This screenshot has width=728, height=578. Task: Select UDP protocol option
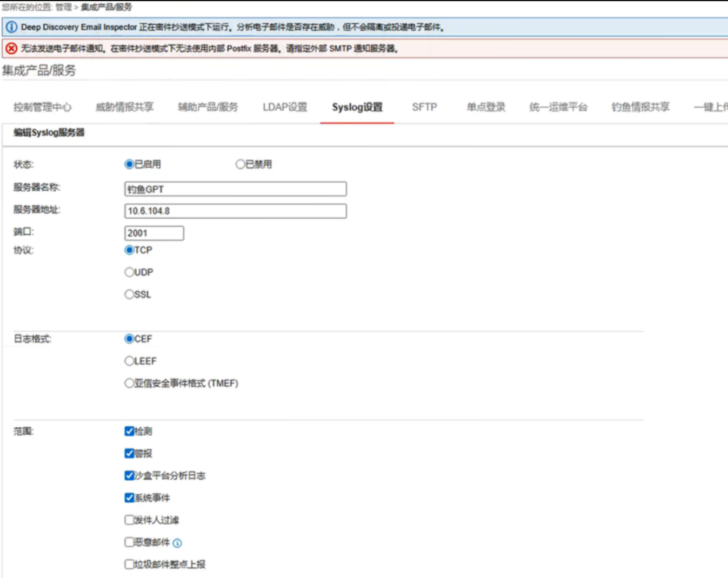pyautogui.click(x=129, y=272)
